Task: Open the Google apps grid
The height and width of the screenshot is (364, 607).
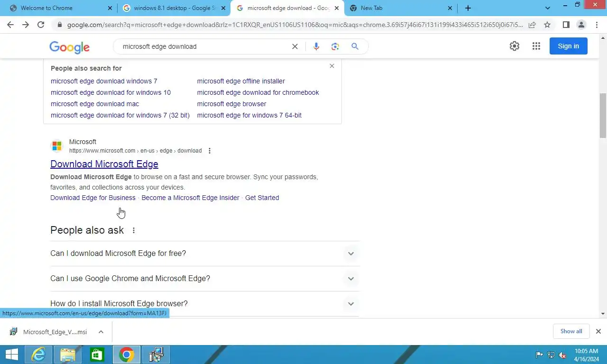Action: click(x=536, y=46)
